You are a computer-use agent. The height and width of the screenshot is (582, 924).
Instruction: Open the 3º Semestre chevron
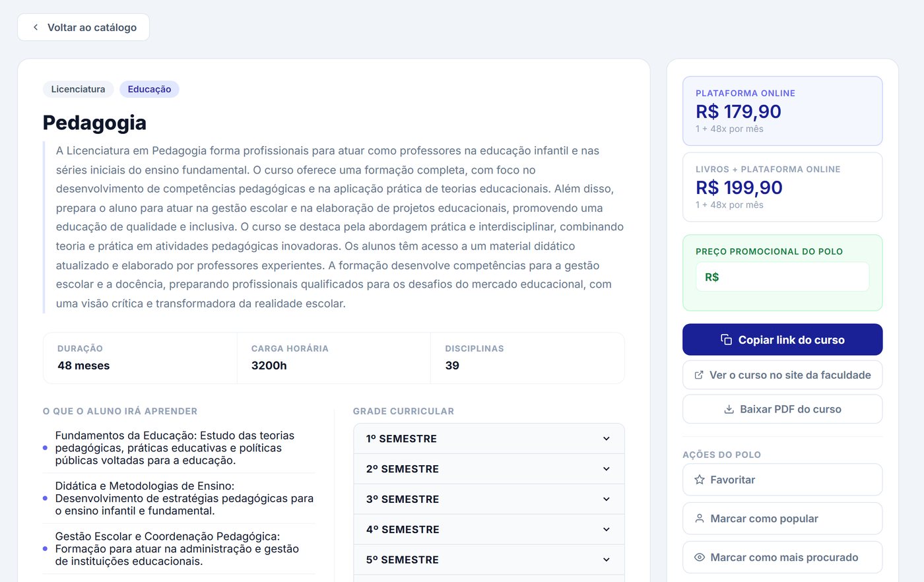pos(607,500)
